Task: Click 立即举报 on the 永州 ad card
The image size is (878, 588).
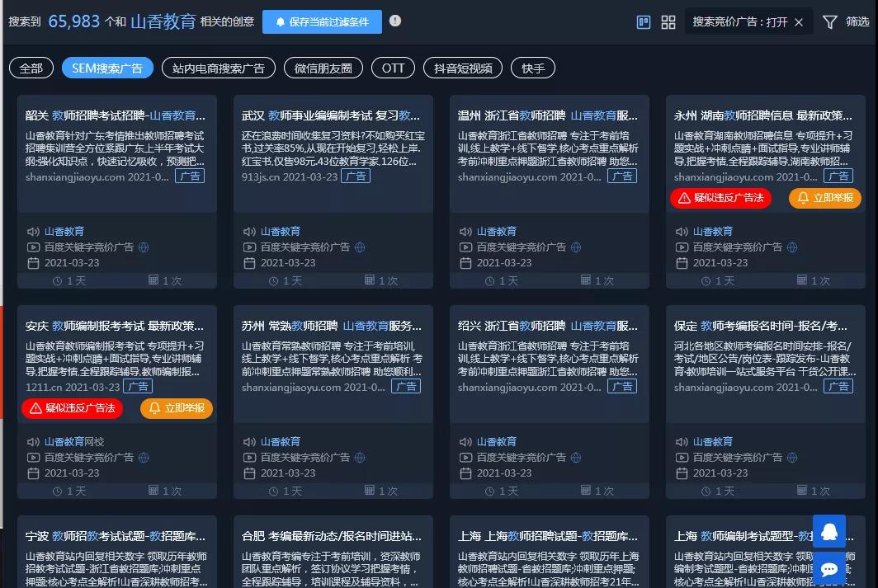Action: click(825, 198)
